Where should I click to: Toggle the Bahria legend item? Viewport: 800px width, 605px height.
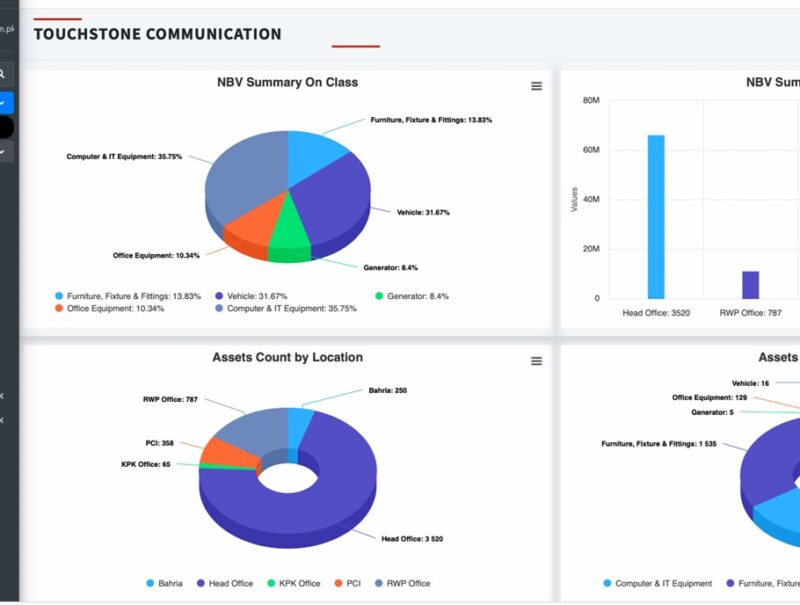[x=169, y=583]
